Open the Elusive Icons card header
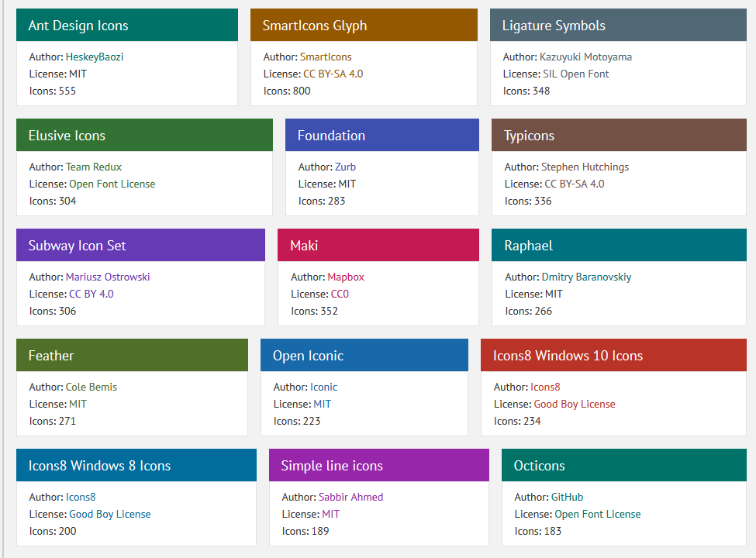This screenshot has height=558, width=756. [144, 135]
